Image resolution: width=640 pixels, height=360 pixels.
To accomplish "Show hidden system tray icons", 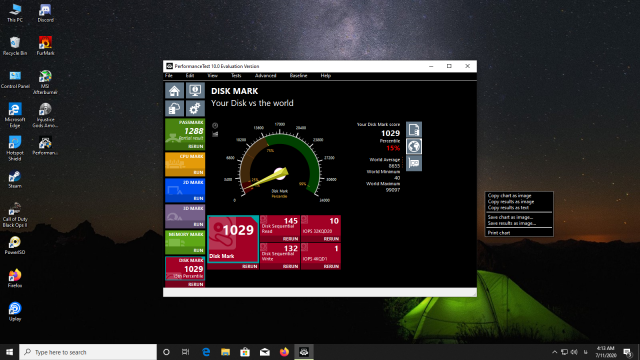I will 554,352.
